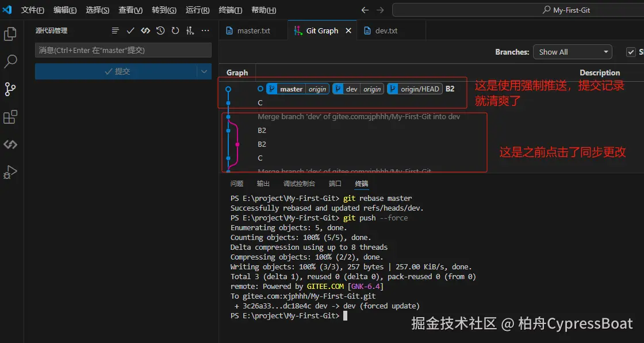Click origin tag next to dev
Image resolution: width=644 pixels, height=343 pixels.
(371, 89)
